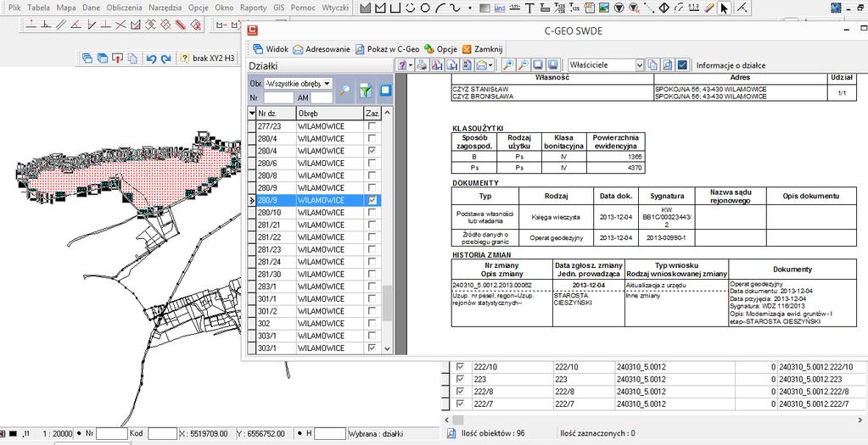Open the Właściciele report dropdown
This screenshot has height=445, width=868.
point(640,65)
